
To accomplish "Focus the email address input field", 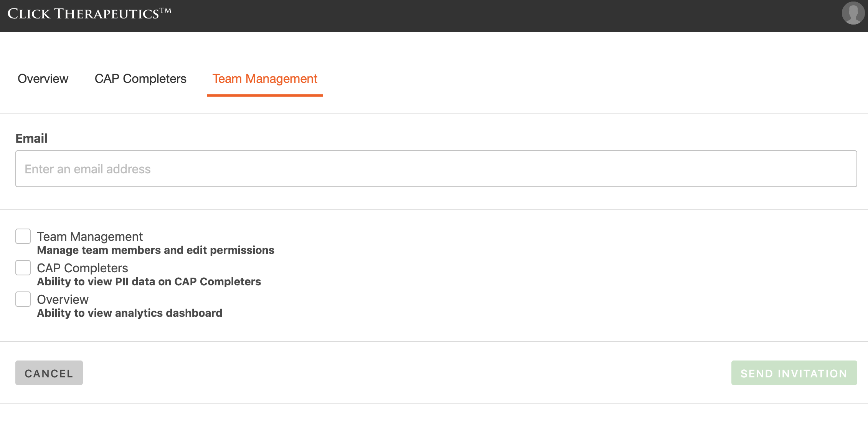I will [x=436, y=169].
